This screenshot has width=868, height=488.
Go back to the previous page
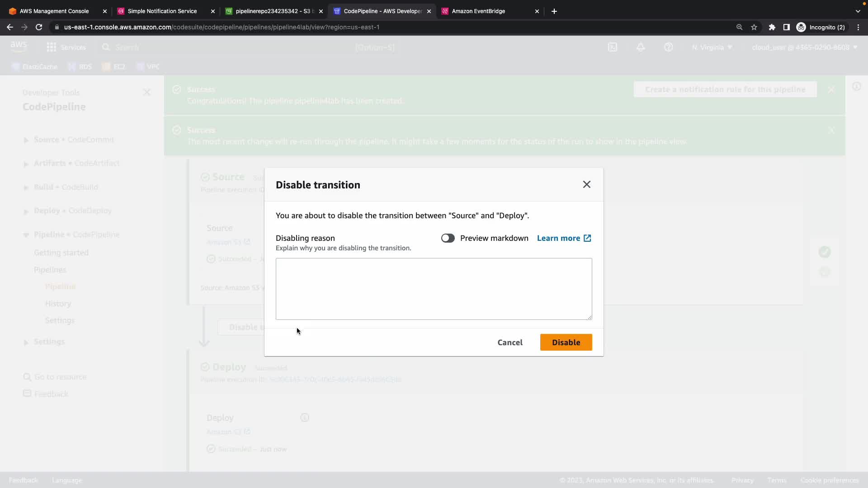(10, 27)
